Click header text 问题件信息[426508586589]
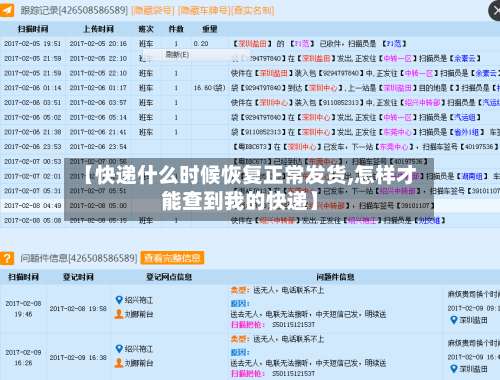This screenshot has width=500, height=380. pos(79,258)
